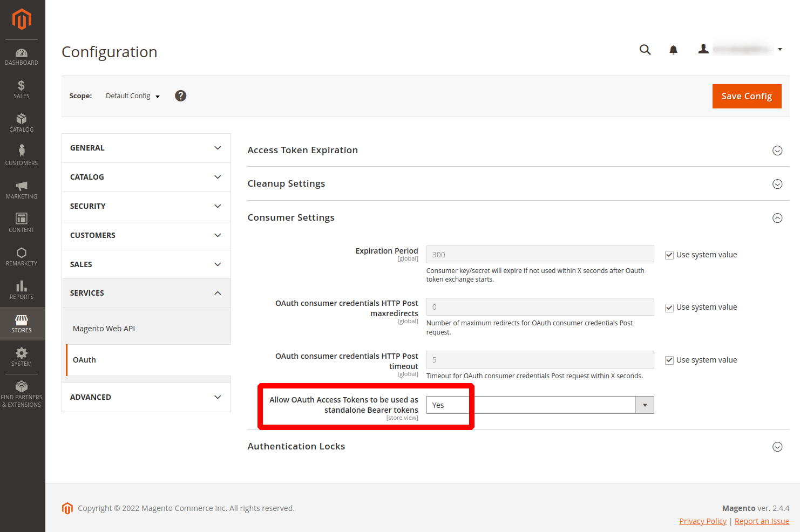Uncheck Use system value for Expiration Period
The height and width of the screenshot is (532, 800).
click(669, 255)
